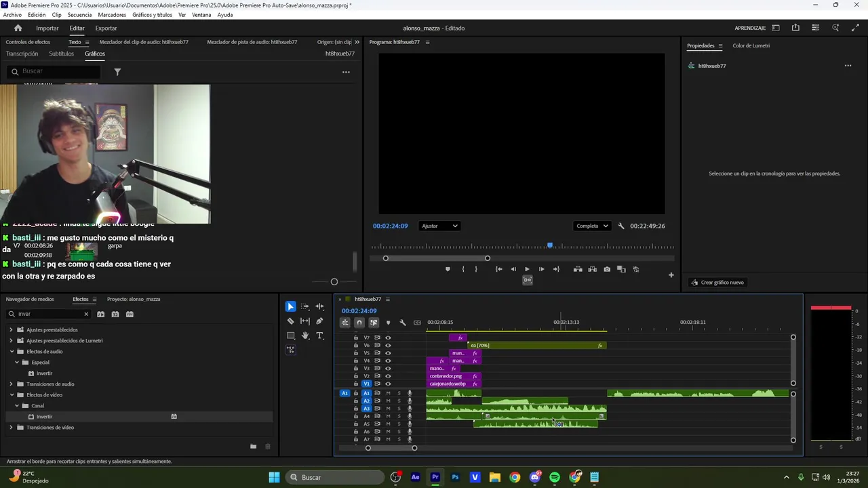Open the Quick Export share icon
Viewport: 868px width, 488px height.
795,28
